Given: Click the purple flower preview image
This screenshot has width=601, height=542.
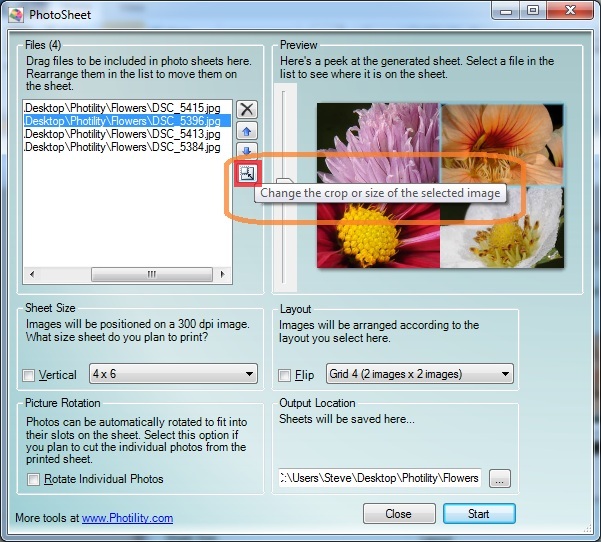Looking at the screenshot, I should coord(378,143).
